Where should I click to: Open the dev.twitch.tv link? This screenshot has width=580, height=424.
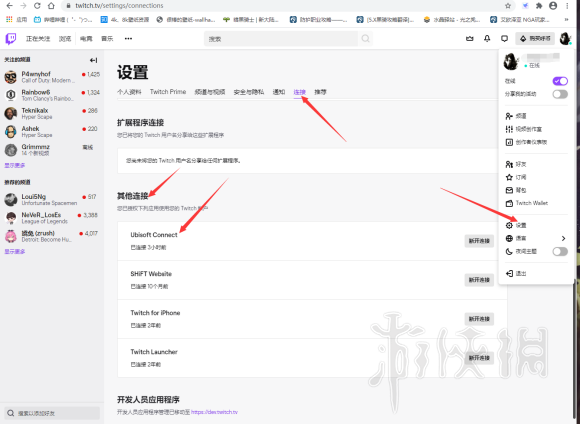coord(214,412)
